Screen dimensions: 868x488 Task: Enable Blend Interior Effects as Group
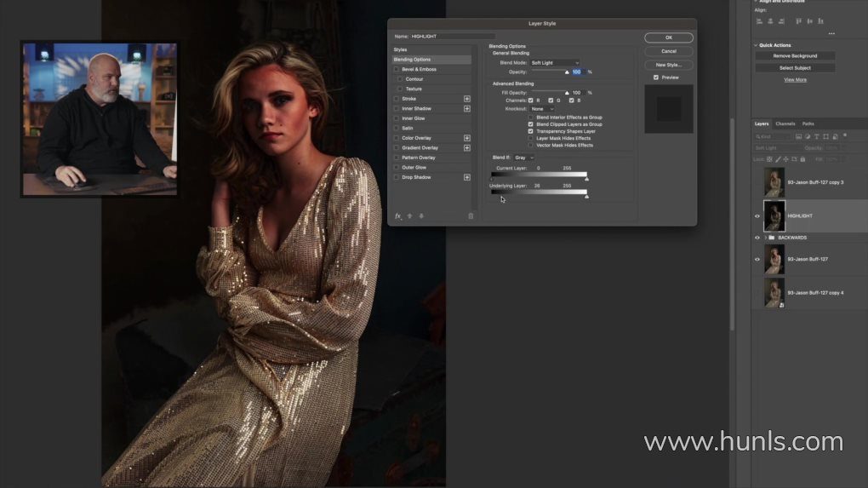(x=531, y=118)
